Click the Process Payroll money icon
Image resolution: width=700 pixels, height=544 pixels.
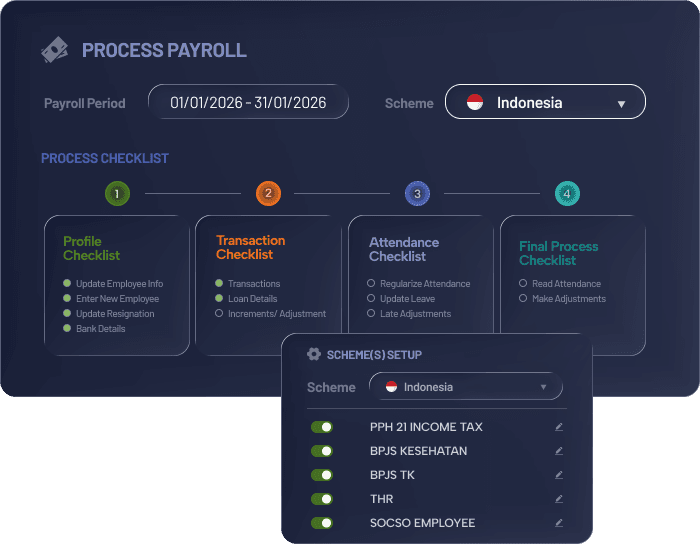pyautogui.click(x=54, y=50)
